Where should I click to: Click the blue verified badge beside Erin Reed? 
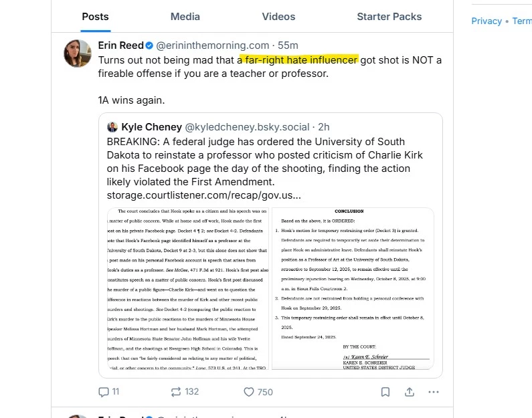click(150, 45)
